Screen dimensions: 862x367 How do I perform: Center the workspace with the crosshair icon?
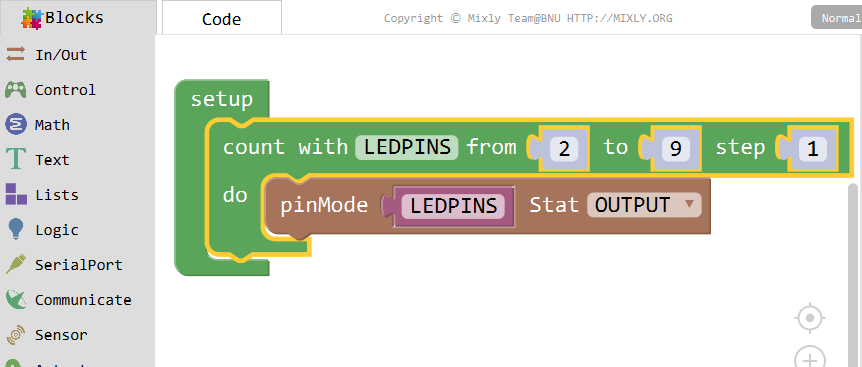point(810,318)
